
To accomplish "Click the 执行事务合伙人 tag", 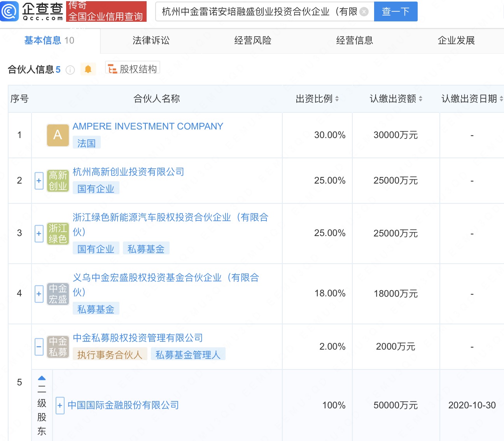I will tap(110, 355).
